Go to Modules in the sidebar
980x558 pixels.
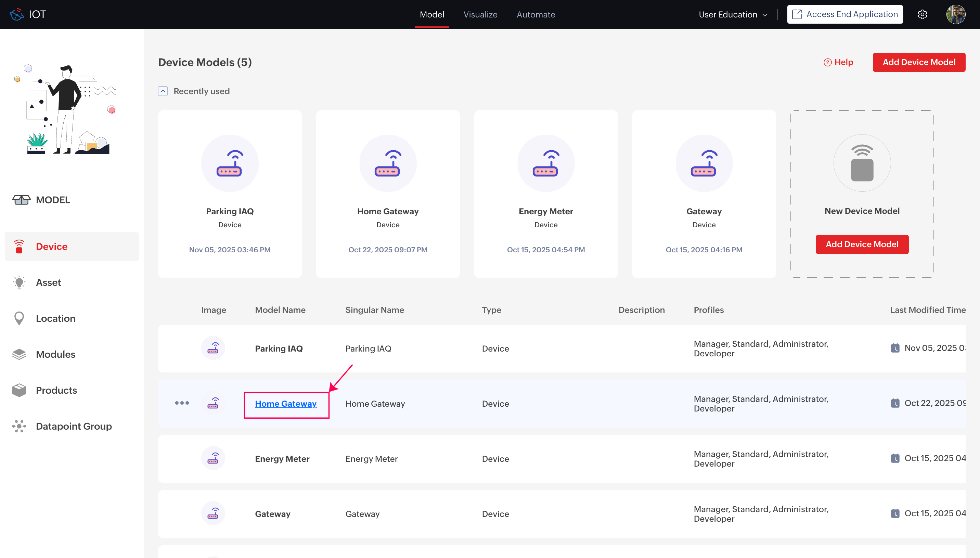pos(55,354)
